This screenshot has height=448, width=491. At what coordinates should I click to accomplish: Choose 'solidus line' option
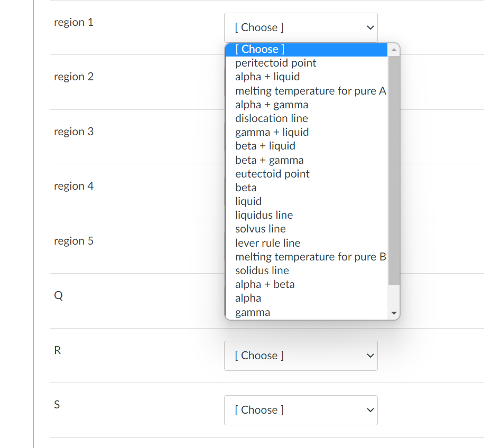point(307,270)
